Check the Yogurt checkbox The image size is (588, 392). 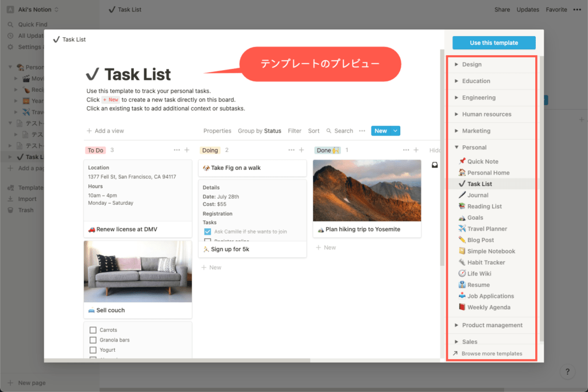point(93,350)
